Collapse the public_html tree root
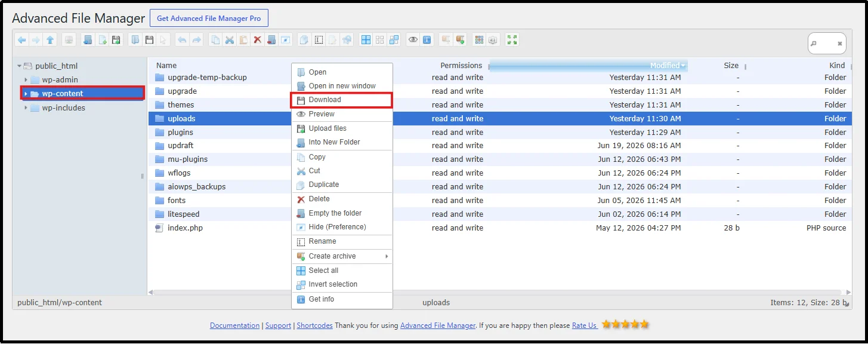 19,66
